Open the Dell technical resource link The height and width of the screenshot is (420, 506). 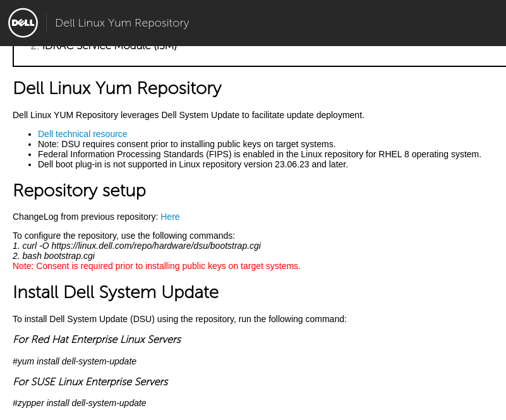click(x=83, y=134)
